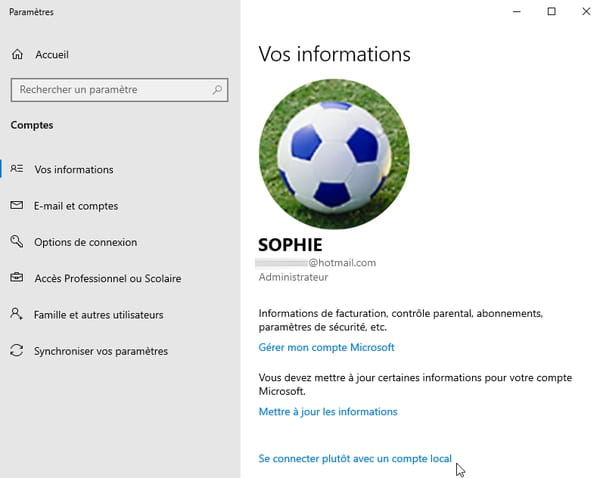Screen dimensions: 600x478
Task: Go to Options de connexion
Action: (85, 242)
